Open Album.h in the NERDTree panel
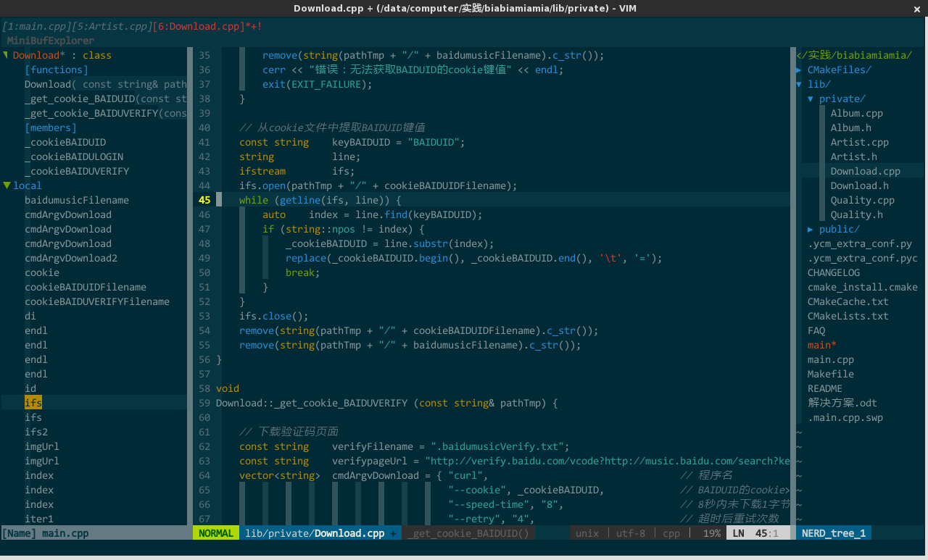 point(850,128)
